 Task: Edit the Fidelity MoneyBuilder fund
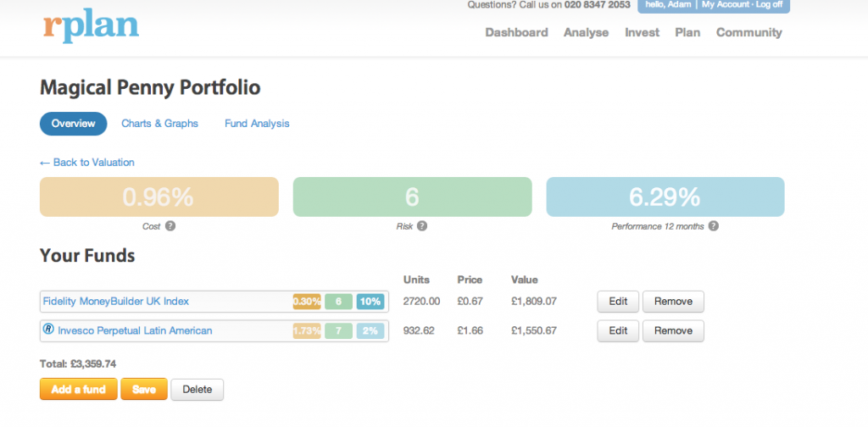point(618,302)
